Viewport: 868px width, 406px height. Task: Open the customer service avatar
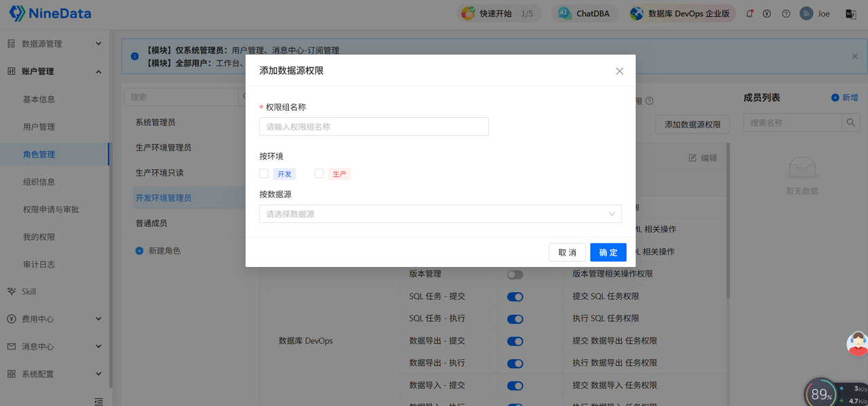pos(858,344)
